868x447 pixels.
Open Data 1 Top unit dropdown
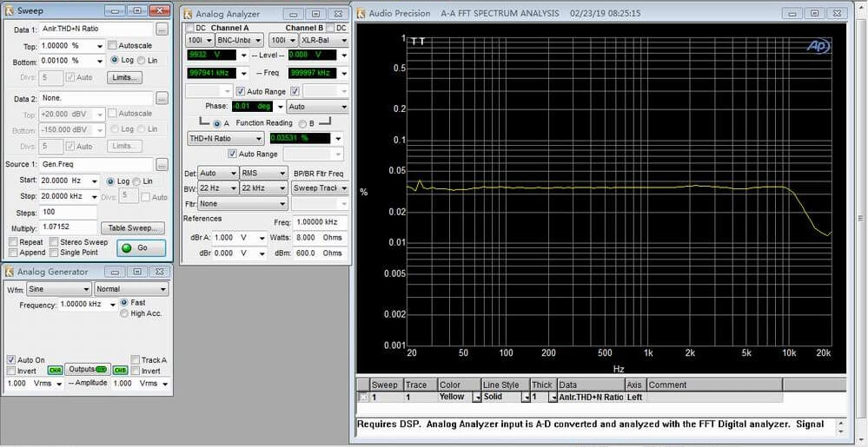point(100,46)
